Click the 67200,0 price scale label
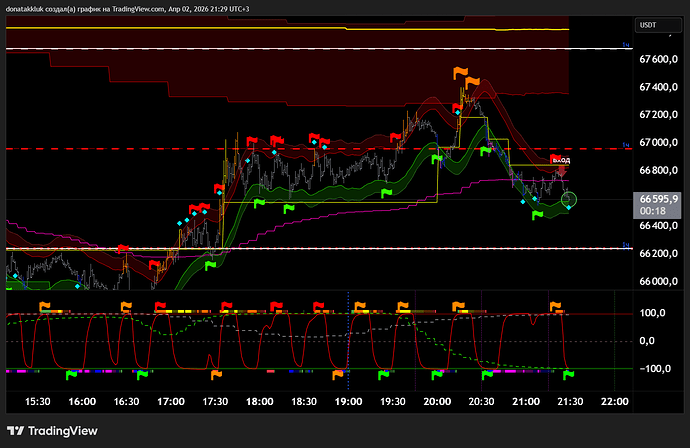 tap(658, 115)
